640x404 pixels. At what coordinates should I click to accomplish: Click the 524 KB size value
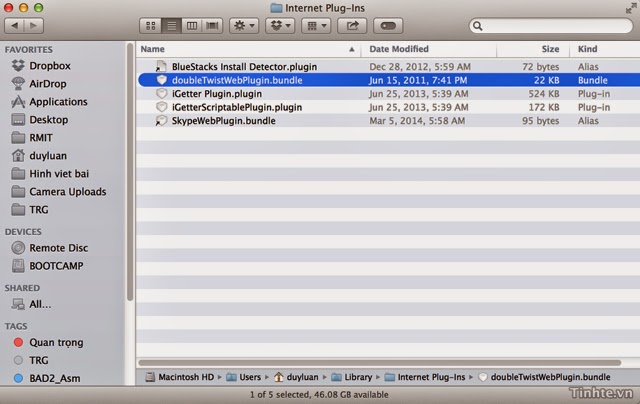(x=544, y=94)
